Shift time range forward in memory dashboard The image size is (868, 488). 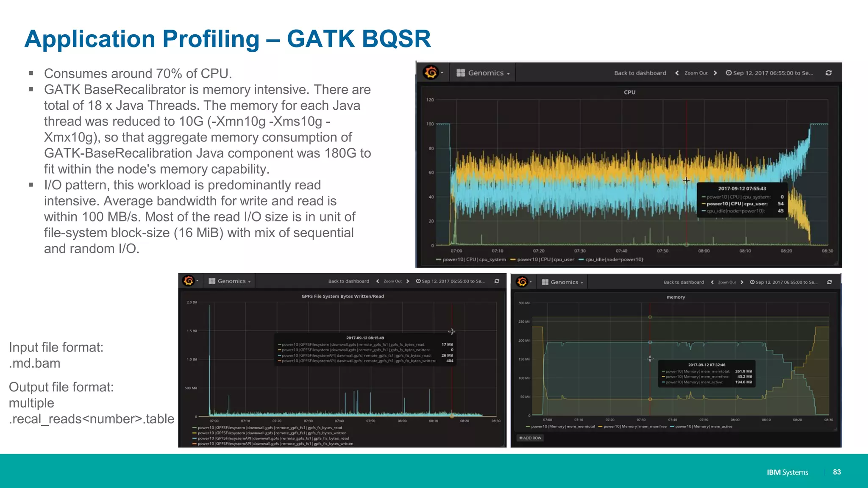tap(742, 282)
